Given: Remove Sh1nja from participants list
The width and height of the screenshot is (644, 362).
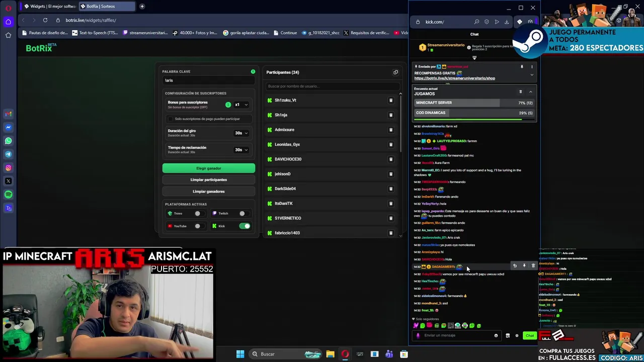Looking at the screenshot, I should pos(390,115).
